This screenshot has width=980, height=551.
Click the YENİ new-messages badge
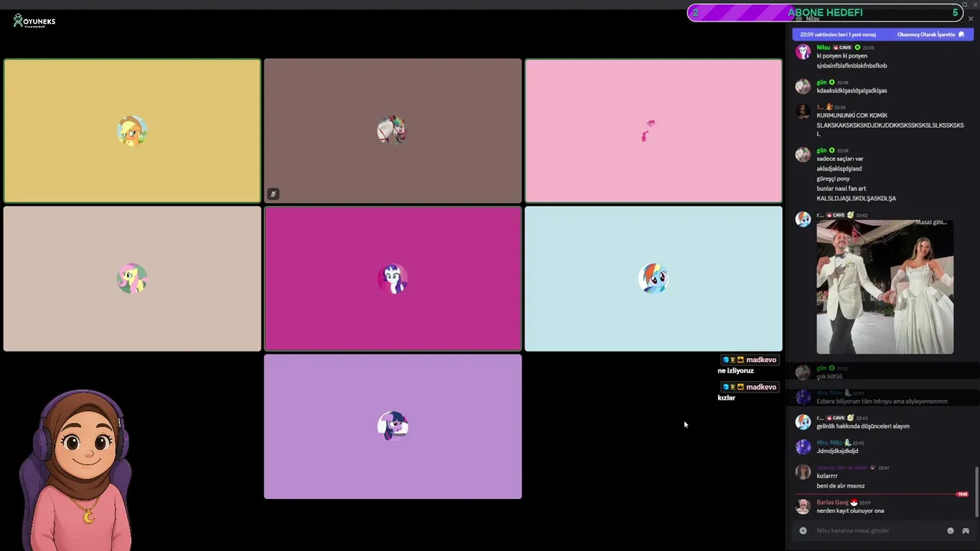point(962,494)
